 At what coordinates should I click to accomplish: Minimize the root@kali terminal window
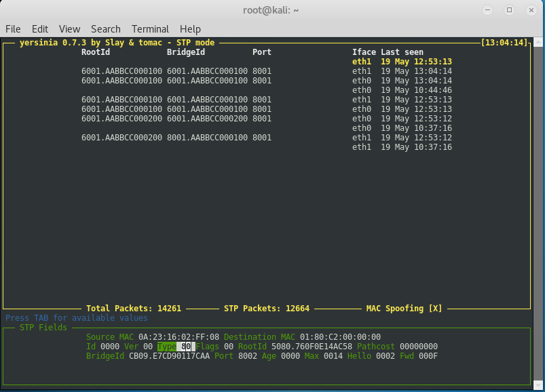pos(488,10)
